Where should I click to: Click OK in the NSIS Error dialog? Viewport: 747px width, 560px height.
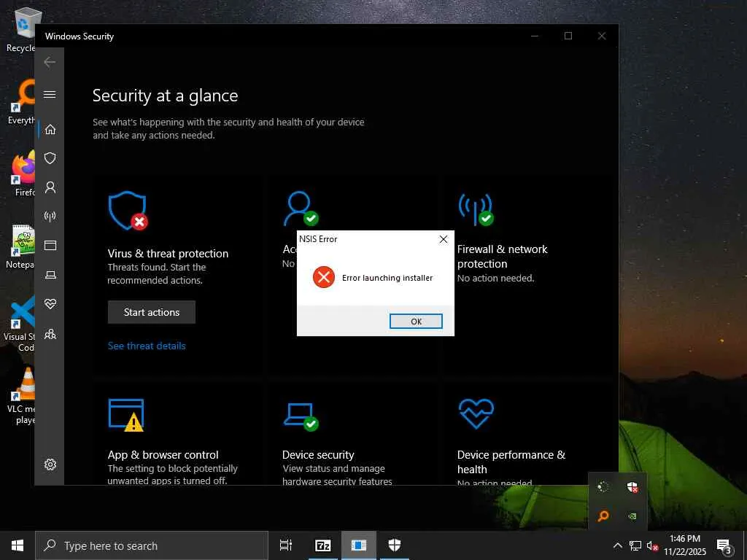click(416, 322)
